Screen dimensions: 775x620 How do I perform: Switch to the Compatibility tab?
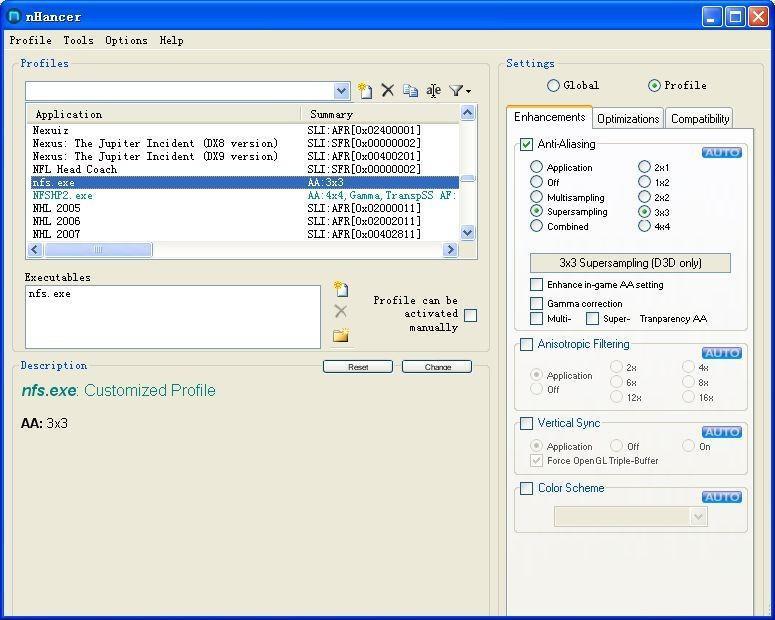(700, 119)
